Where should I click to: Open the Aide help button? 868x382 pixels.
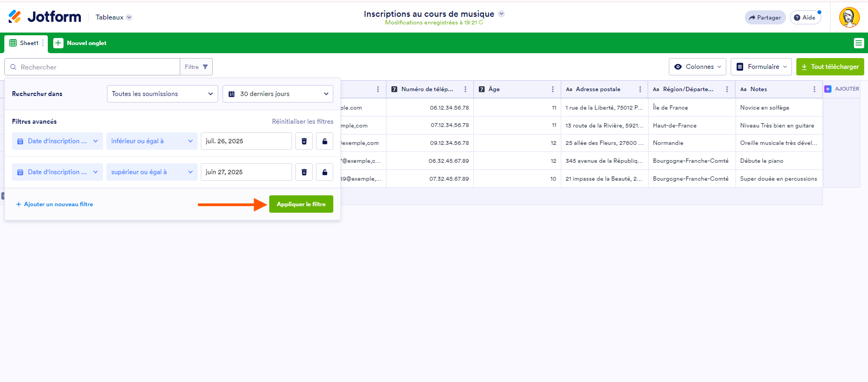pyautogui.click(x=805, y=17)
